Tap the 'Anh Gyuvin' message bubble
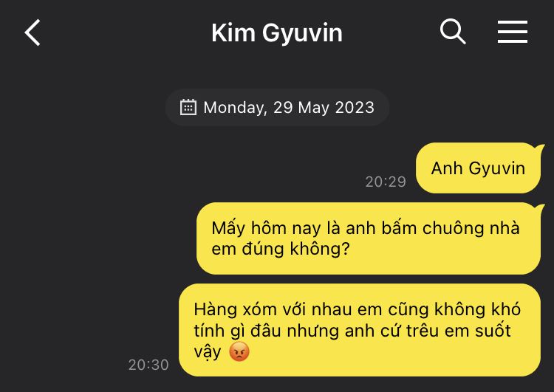 tap(478, 168)
